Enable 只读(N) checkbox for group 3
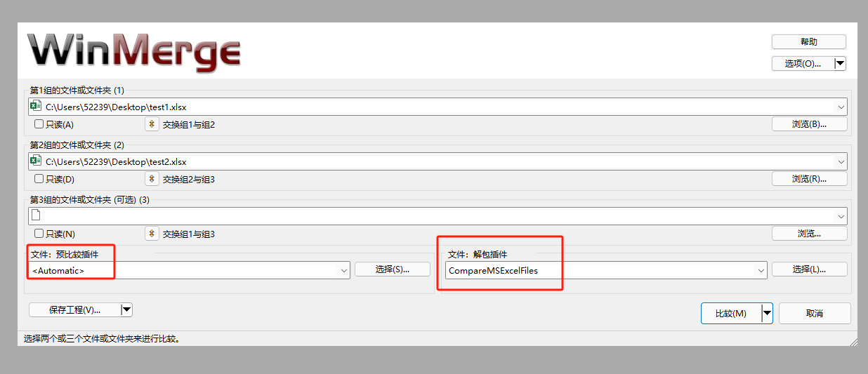 point(39,234)
